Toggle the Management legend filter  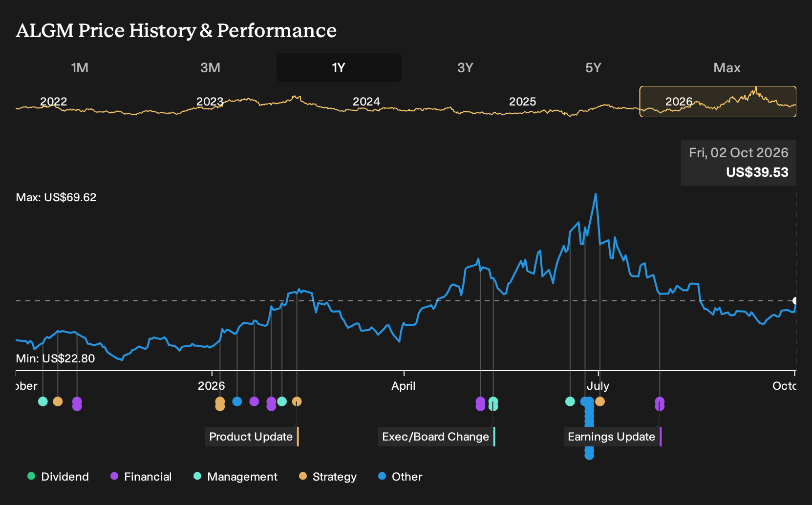[x=235, y=477]
